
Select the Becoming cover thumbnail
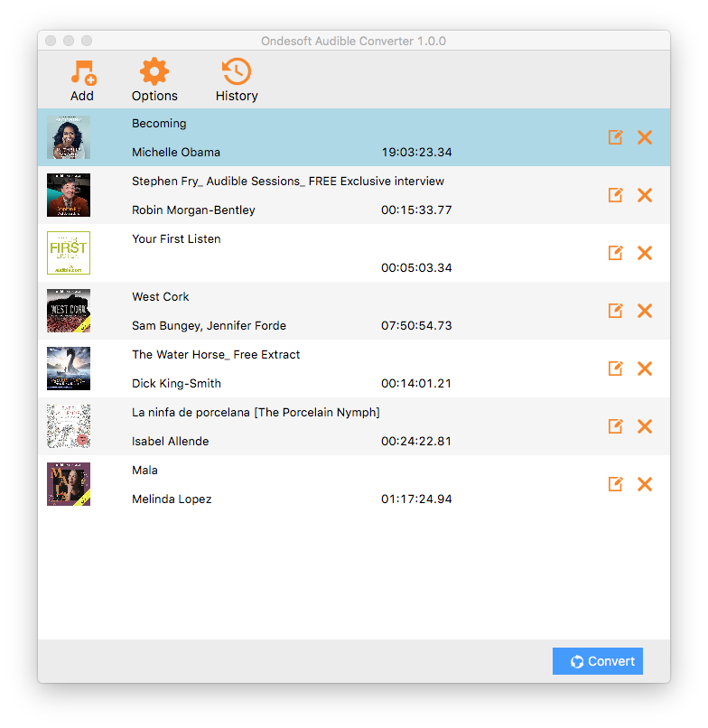69,137
